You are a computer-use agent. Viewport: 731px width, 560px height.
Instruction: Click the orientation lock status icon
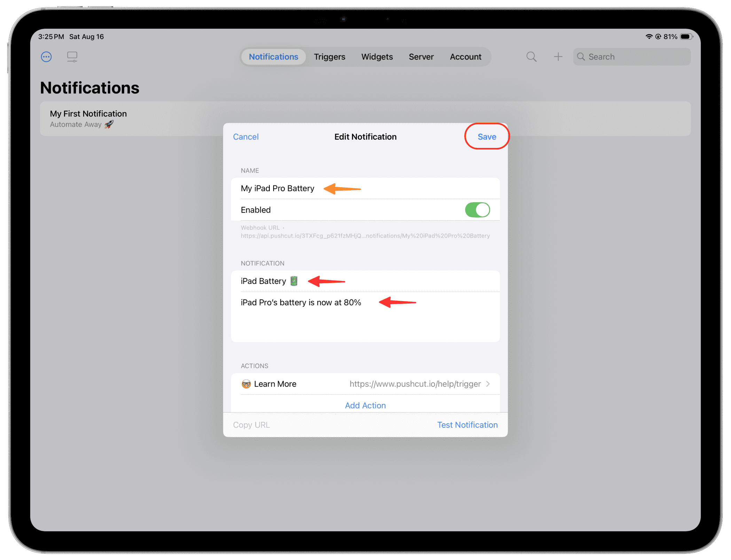click(658, 37)
